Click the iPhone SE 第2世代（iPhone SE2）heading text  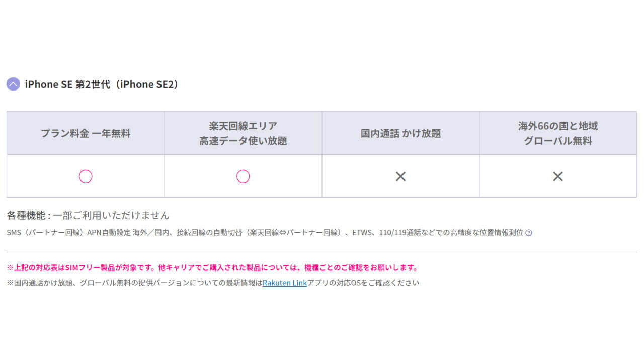click(x=102, y=84)
